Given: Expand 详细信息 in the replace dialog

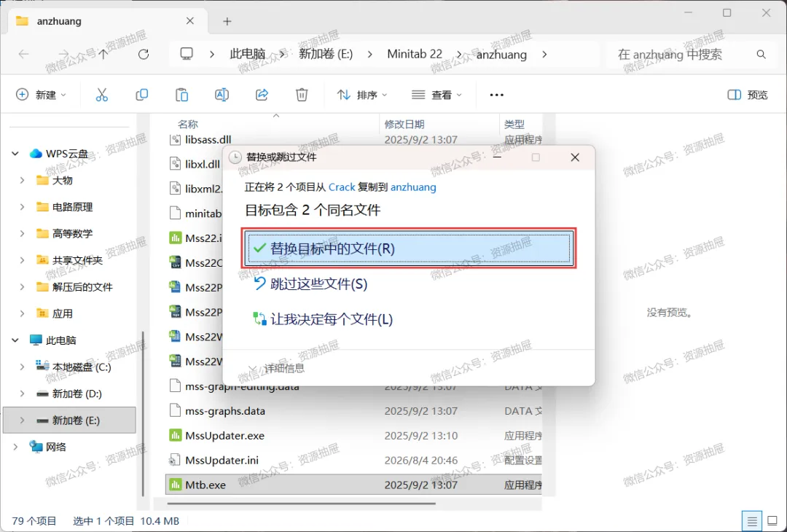Looking at the screenshot, I should (277, 368).
